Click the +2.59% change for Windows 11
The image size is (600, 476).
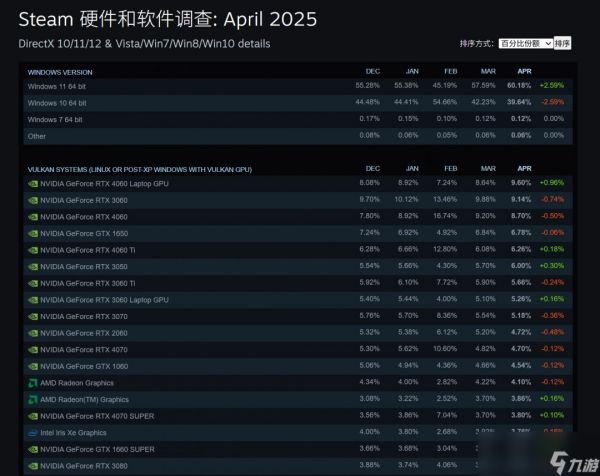pyautogui.click(x=552, y=85)
